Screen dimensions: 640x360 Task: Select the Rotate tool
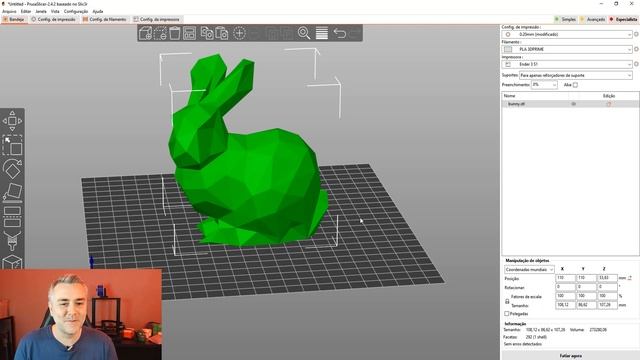coord(12,169)
